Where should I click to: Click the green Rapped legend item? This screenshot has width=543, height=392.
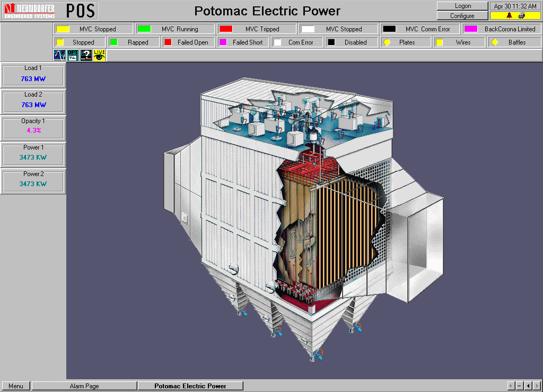point(134,42)
